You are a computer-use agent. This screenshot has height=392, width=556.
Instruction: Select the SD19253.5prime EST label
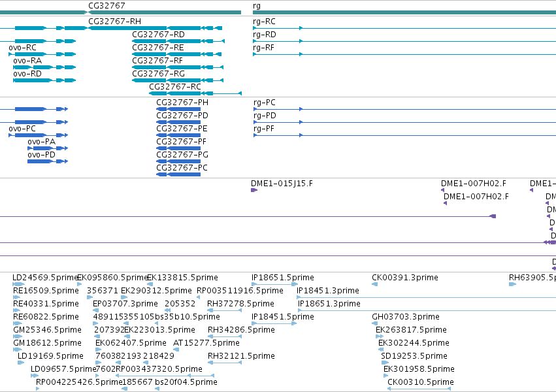pos(414,356)
